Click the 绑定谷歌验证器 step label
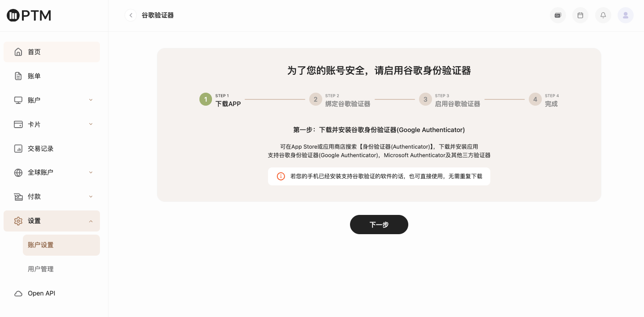This screenshot has height=317, width=644. click(x=348, y=104)
